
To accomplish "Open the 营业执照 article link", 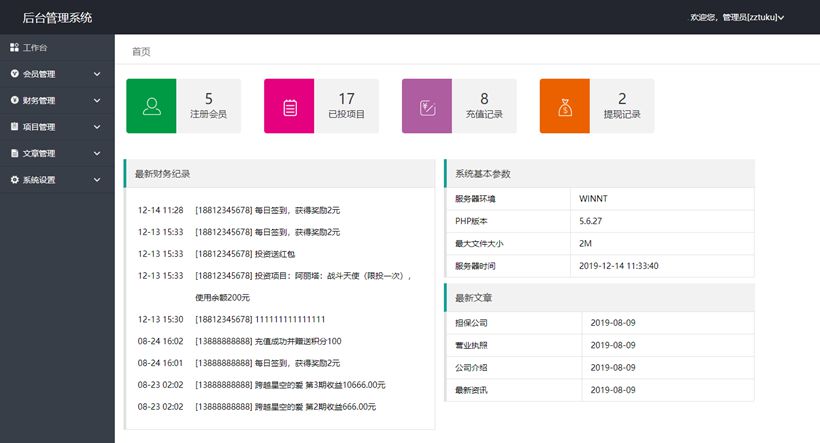I will [471, 345].
